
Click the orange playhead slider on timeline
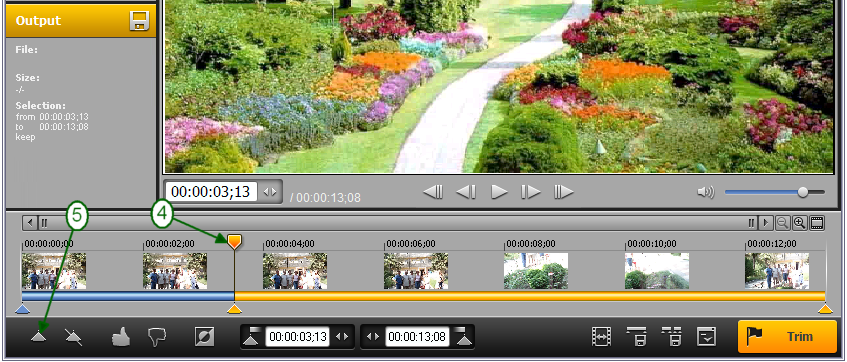[x=234, y=242]
